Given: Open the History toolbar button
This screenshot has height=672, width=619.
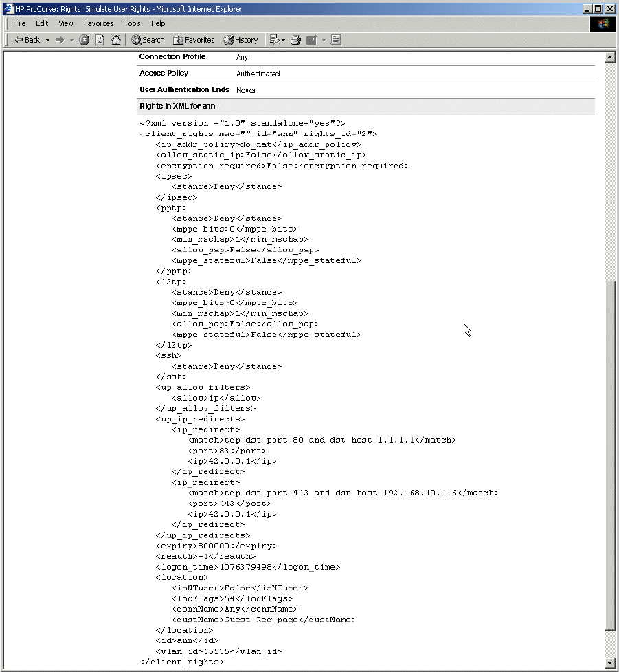Looking at the screenshot, I should (x=240, y=40).
